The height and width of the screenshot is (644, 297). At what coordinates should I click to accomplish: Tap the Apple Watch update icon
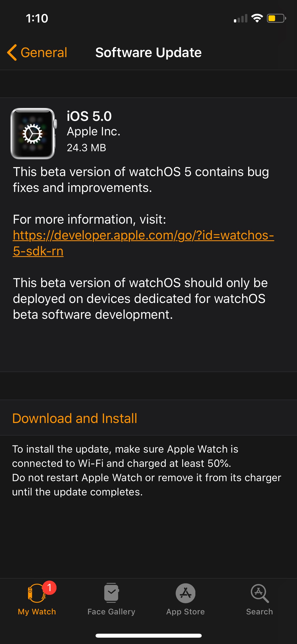[33, 134]
